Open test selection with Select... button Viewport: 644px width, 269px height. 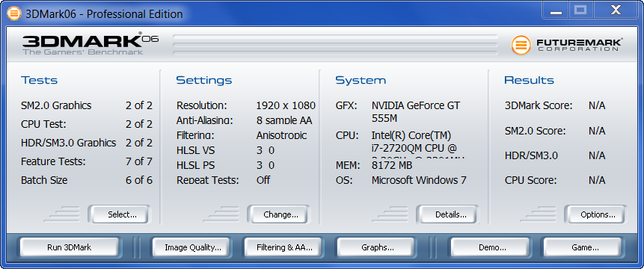(120, 214)
